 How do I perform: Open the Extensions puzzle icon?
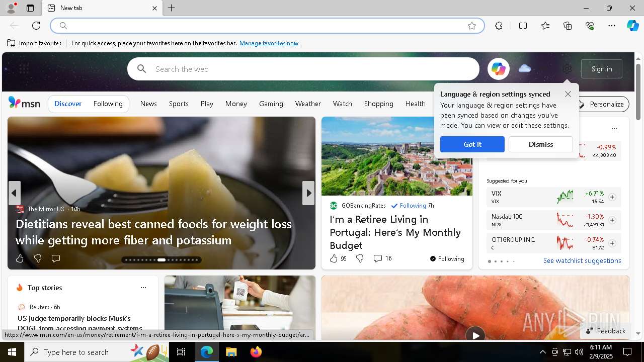click(499, 26)
